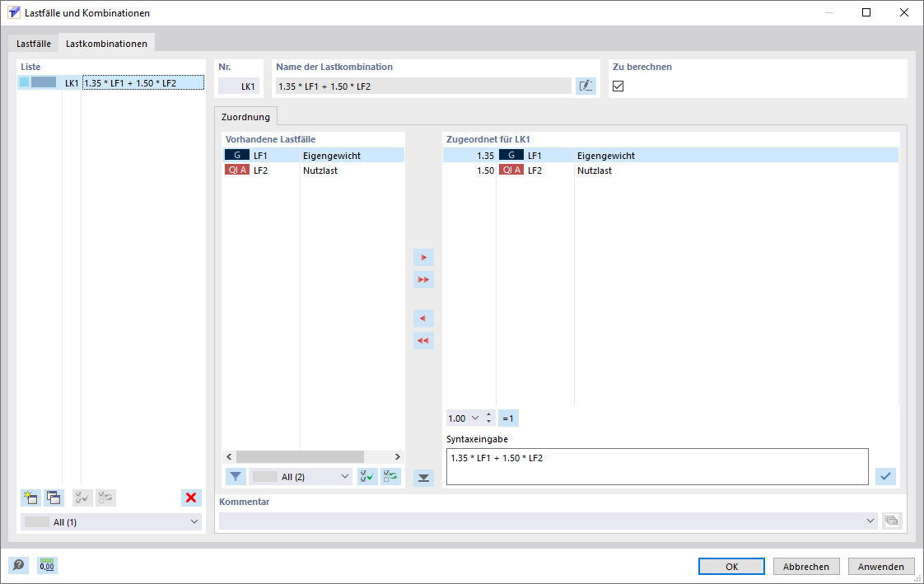Image resolution: width=924 pixels, height=584 pixels.
Task: Click the scroll left arrow under load cases
Action: click(229, 456)
